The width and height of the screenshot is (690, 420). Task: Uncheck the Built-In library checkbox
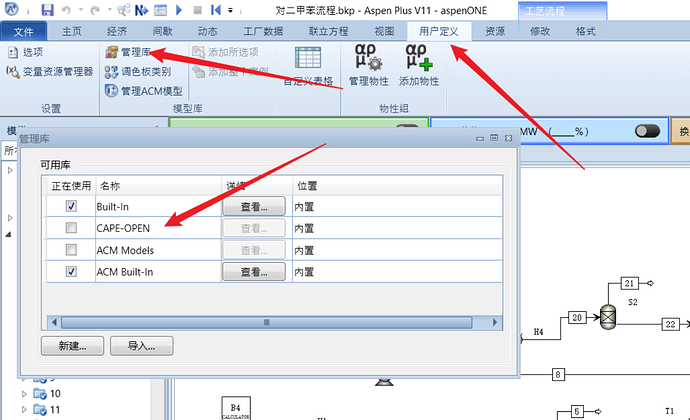(71, 206)
